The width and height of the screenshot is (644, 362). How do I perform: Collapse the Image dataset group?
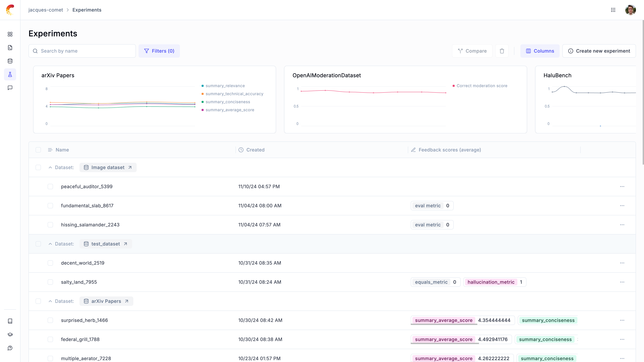pos(50,167)
